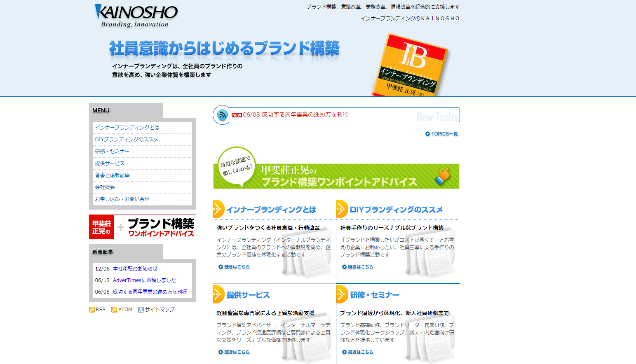Screen dimensions: 636x364
Task: Click the RSS orange feed icon in sidebar
Action: tap(92, 310)
